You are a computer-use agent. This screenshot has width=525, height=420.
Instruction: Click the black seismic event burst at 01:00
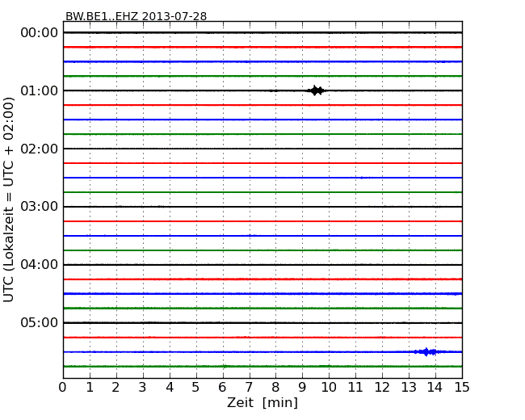point(316,90)
